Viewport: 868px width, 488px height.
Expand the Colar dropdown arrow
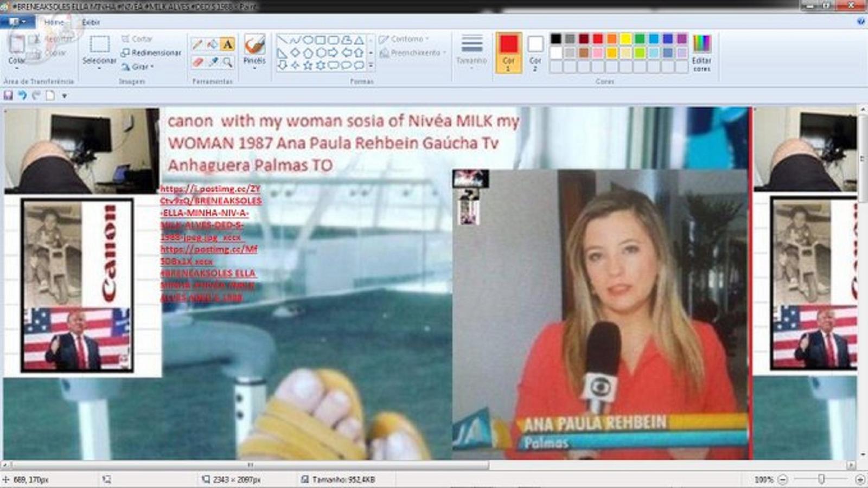pyautogui.click(x=17, y=68)
